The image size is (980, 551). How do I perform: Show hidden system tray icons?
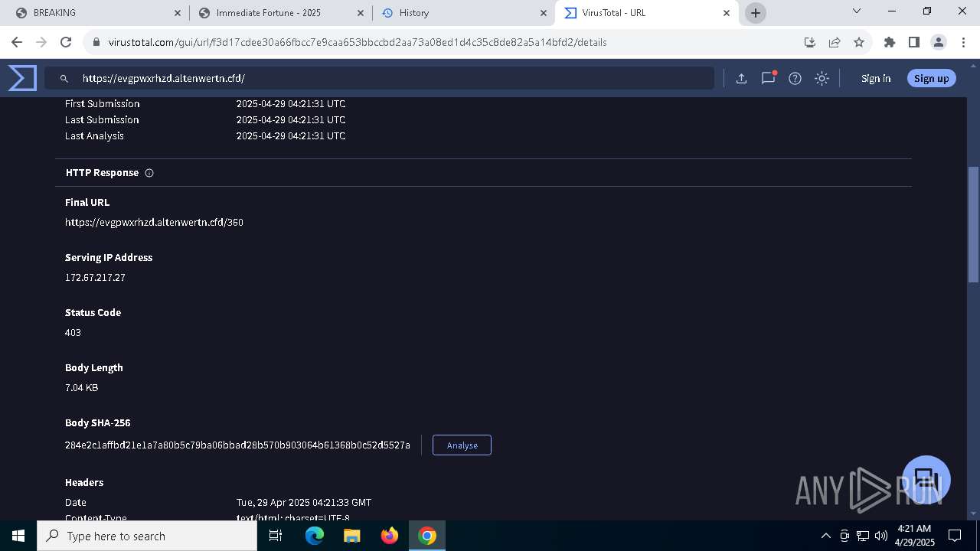(x=825, y=536)
